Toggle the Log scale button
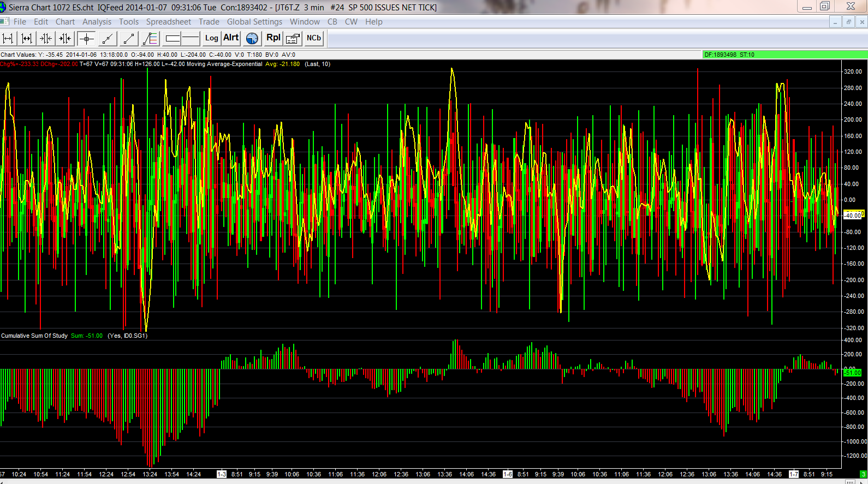This screenshot has width=868, height=484. pos(211,38)
